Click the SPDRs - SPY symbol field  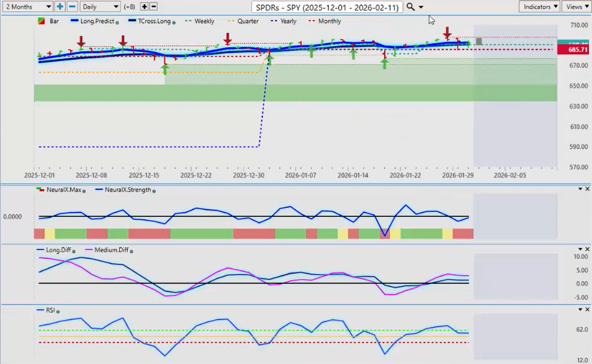click(327, 7)
